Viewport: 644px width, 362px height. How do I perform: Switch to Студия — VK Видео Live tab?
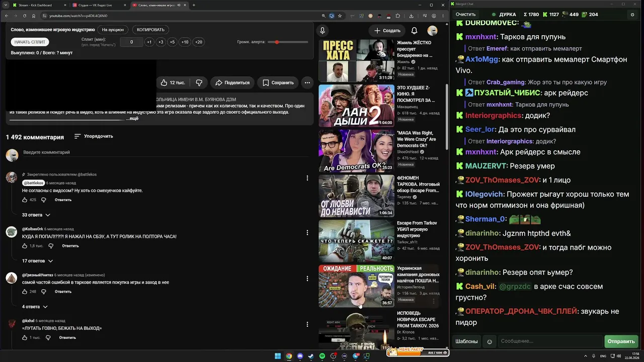click(x=100, y=5)
